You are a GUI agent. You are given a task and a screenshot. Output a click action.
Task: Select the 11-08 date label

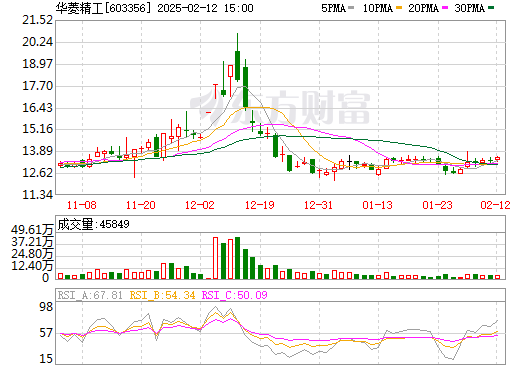coord(82,205)
